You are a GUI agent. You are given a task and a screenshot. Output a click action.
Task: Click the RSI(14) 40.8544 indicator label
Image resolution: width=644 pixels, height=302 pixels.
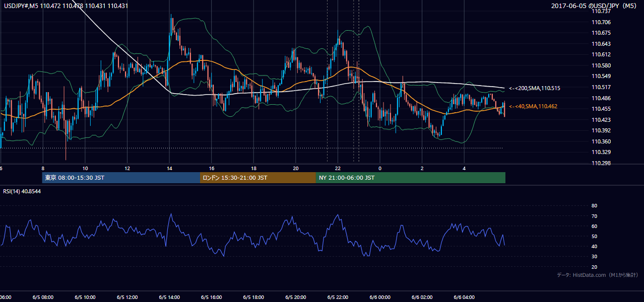(22, 191)
